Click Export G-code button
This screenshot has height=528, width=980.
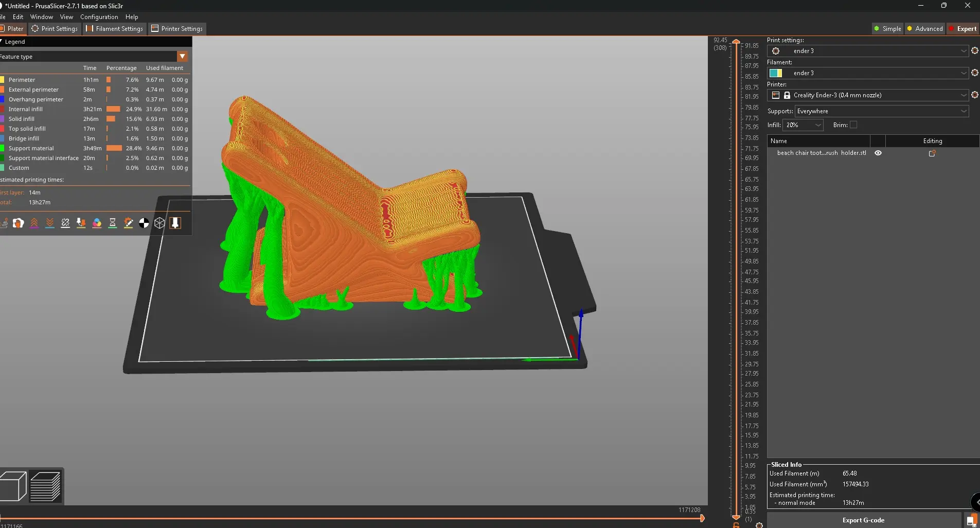864,520
